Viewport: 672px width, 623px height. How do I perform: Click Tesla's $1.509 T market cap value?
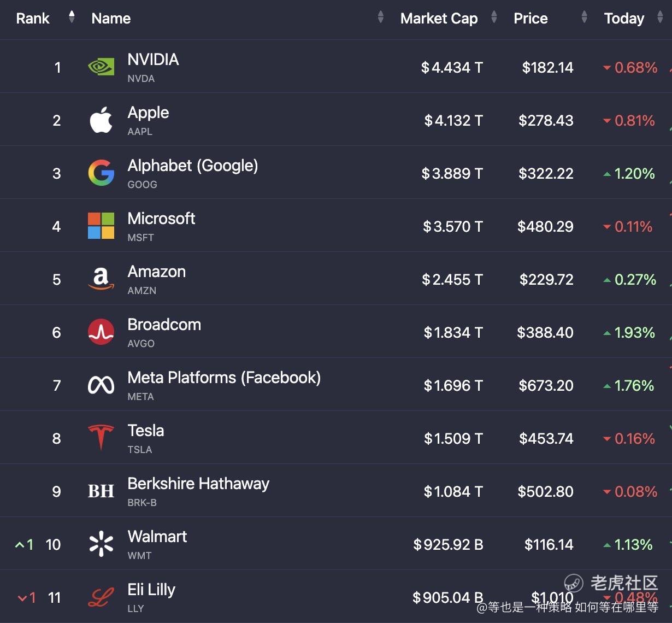point(453,438)
